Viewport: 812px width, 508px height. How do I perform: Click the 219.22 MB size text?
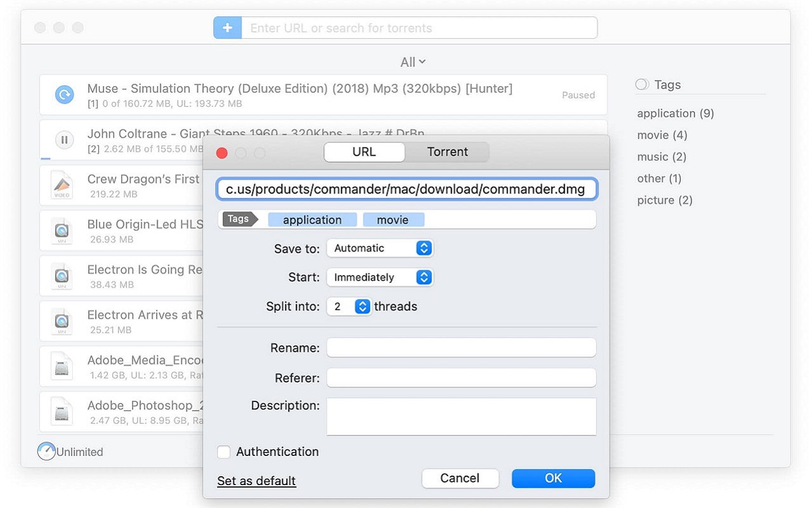coord(114,194)
